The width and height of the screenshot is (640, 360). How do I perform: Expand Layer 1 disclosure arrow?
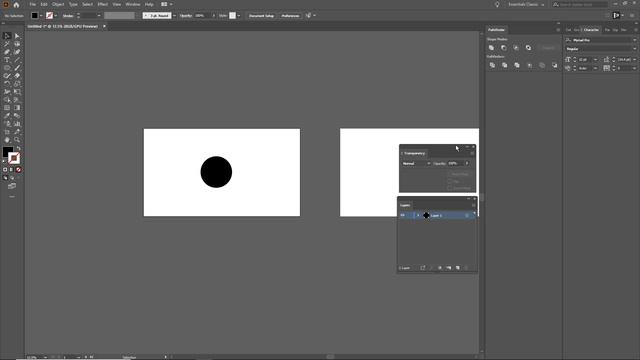click(418, 216)
